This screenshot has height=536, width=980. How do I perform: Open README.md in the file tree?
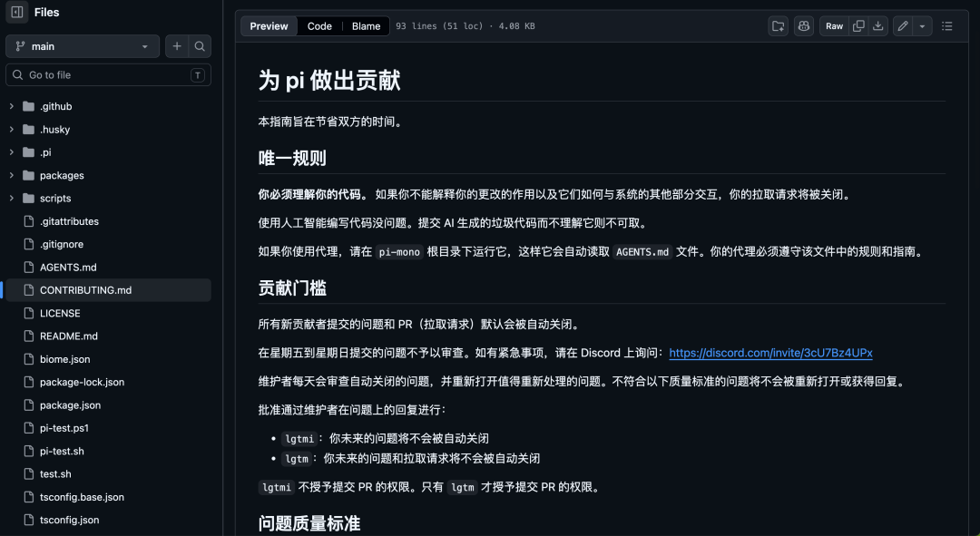(68, 336)
